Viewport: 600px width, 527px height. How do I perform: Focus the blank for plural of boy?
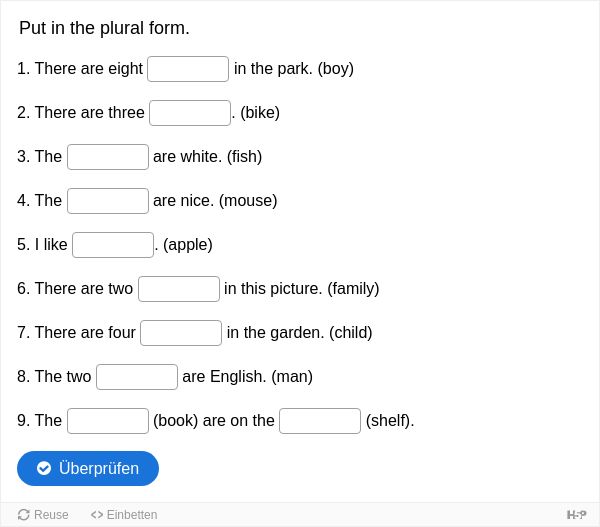[188, 69]
